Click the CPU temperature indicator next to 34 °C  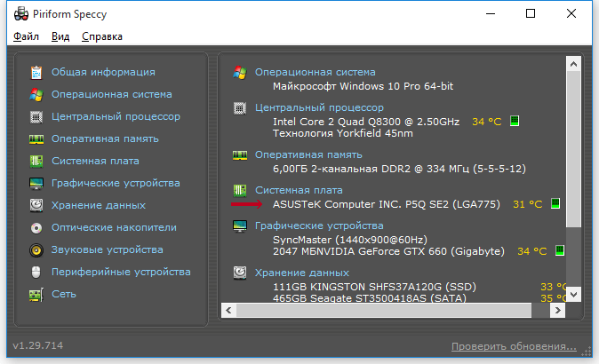[x=514, y=121]
